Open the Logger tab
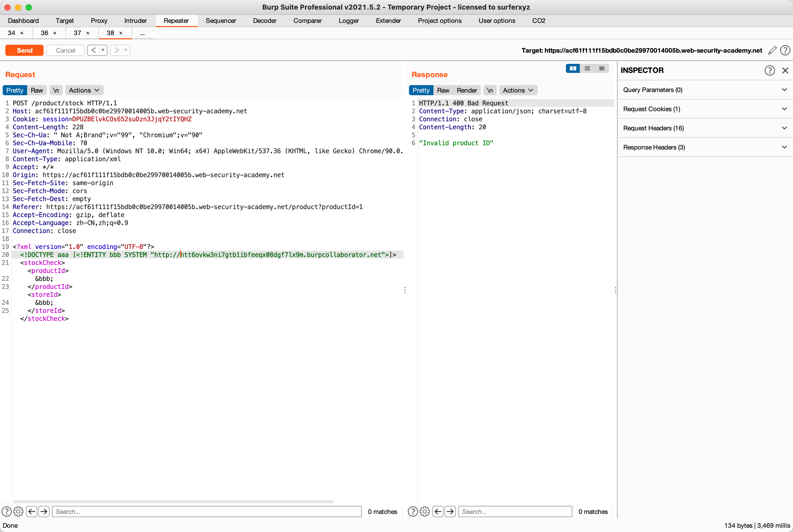The image size is (793, 532). click(x=349, y=21)
